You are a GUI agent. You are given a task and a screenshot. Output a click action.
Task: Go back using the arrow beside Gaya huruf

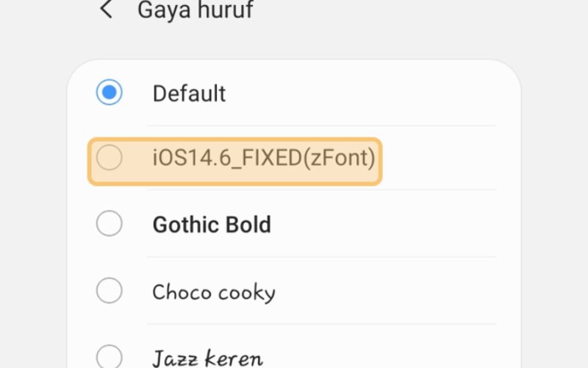(106, 10)
